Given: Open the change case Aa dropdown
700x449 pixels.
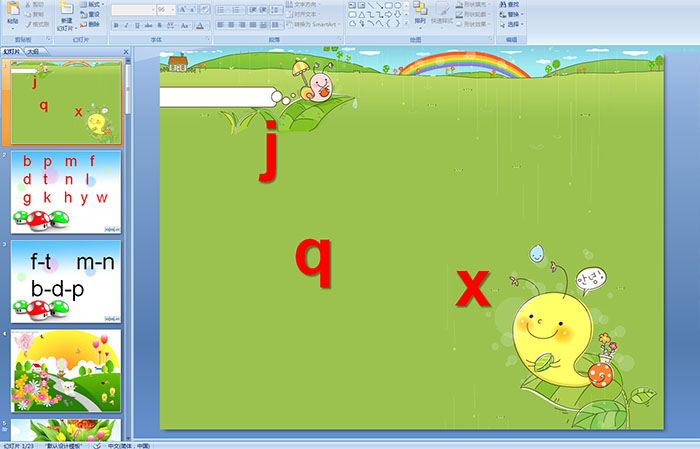Looking at the screenshot, I should tap(185, 25).
